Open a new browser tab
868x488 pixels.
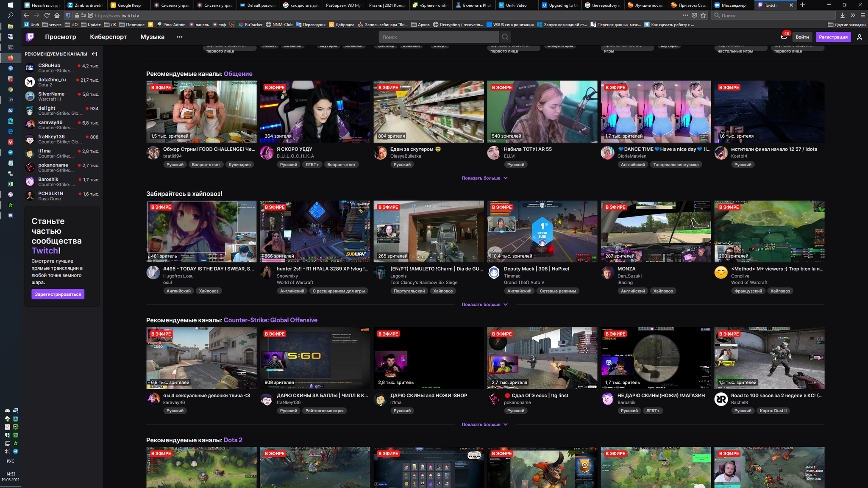pos(802,5)
